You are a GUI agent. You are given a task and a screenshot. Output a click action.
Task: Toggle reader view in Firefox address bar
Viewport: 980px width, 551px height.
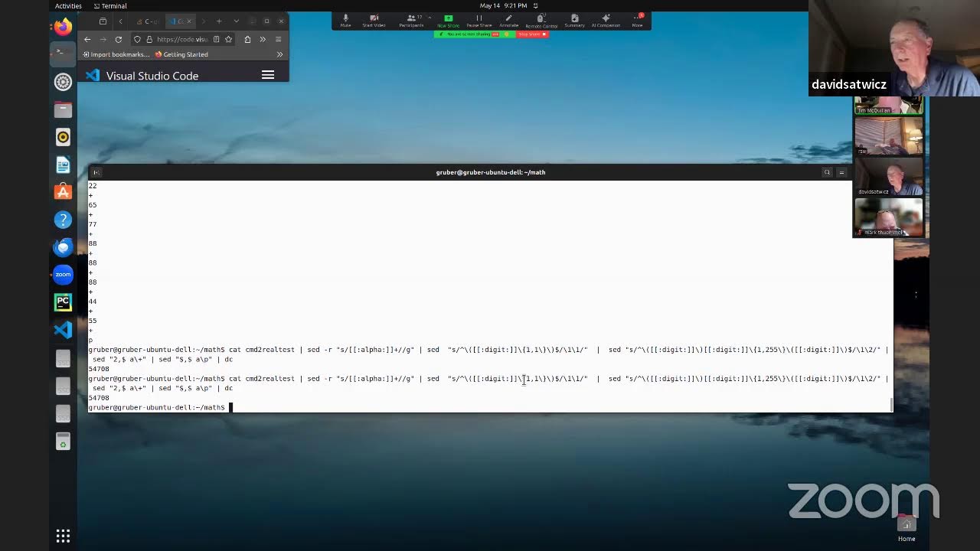(x=217, y=39)
